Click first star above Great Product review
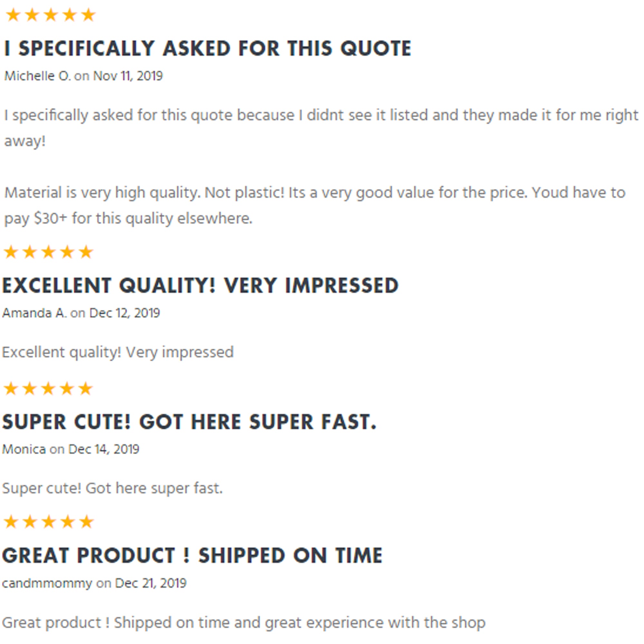The height and width of the screenshot is (644, 644). tap(11, 522)
